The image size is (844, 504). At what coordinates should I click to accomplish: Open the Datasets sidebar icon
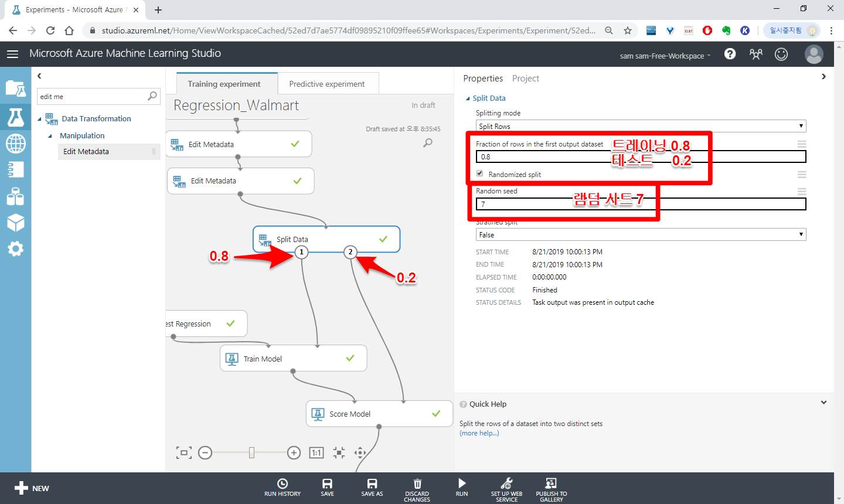15,196
